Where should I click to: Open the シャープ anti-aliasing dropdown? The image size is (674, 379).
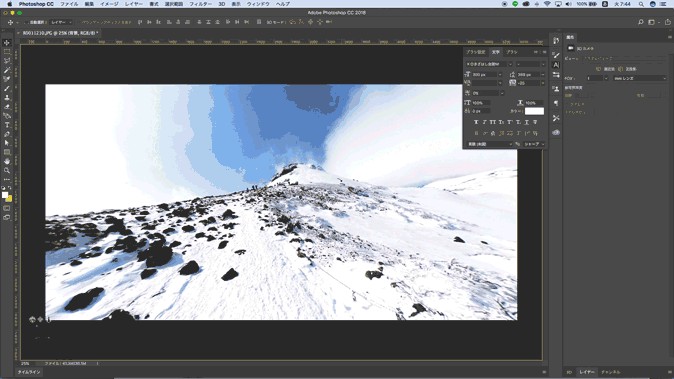pos(534,144)
